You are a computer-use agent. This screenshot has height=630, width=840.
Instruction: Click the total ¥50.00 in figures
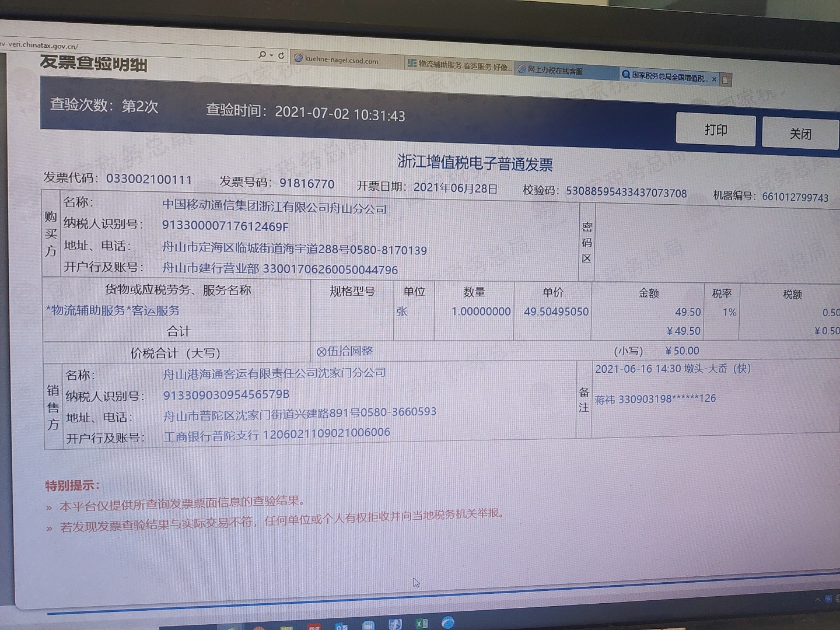click(x=682, y=351)
